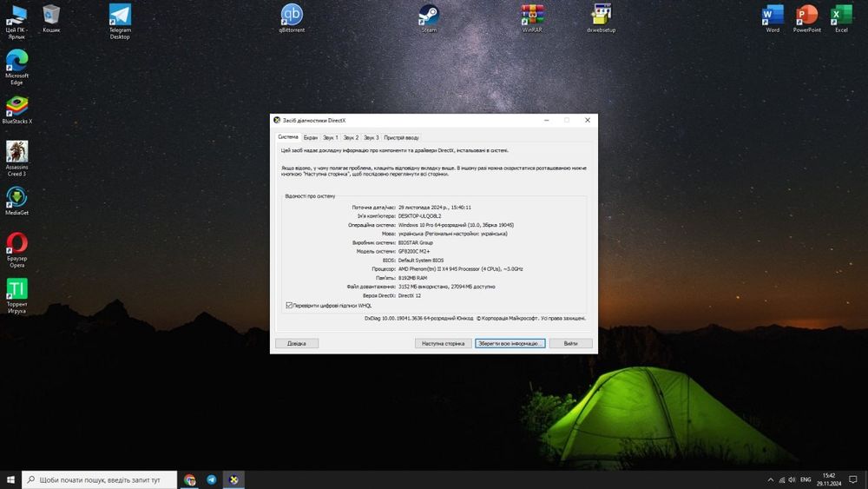The image size is (868, 489).
Task: Click the BIOSTAR Group manufacturer value
Action: click(416, 242)
